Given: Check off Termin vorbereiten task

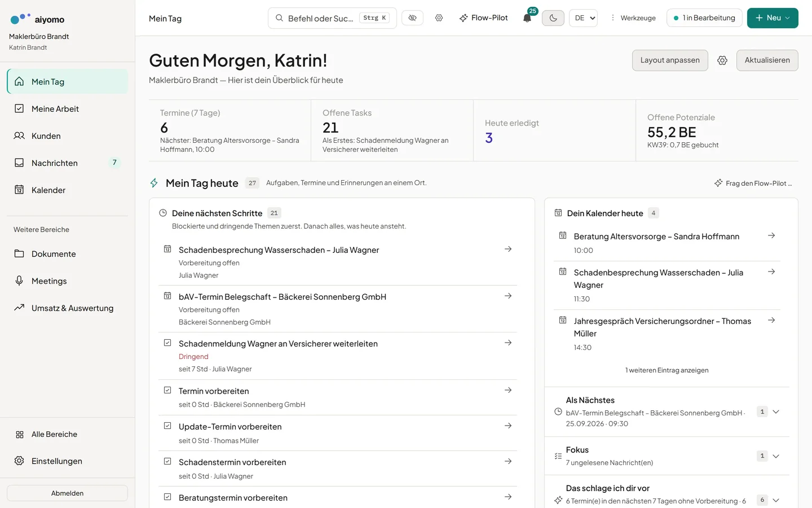Looking at the screenshot, I should pos(167,390).
